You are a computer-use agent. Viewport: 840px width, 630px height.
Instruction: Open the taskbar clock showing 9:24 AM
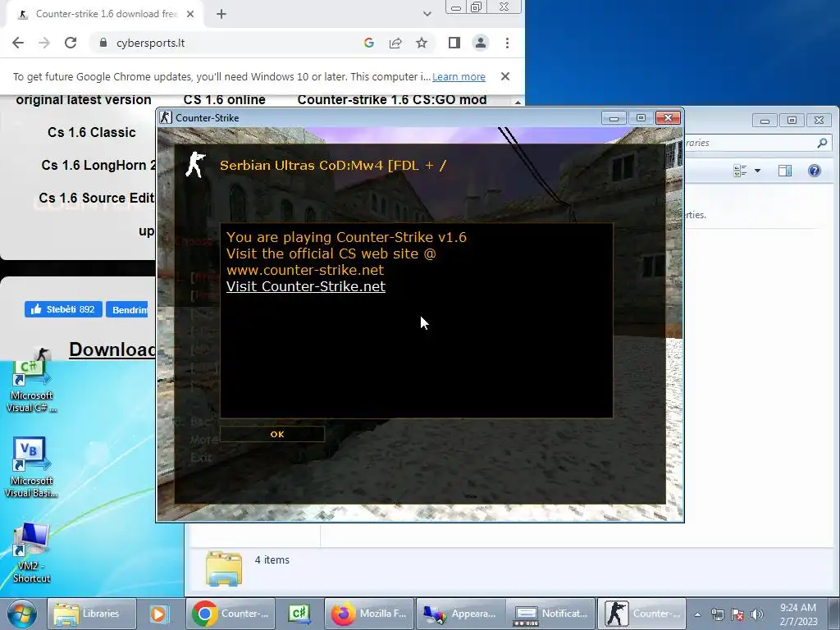click(x=798, y=614)
